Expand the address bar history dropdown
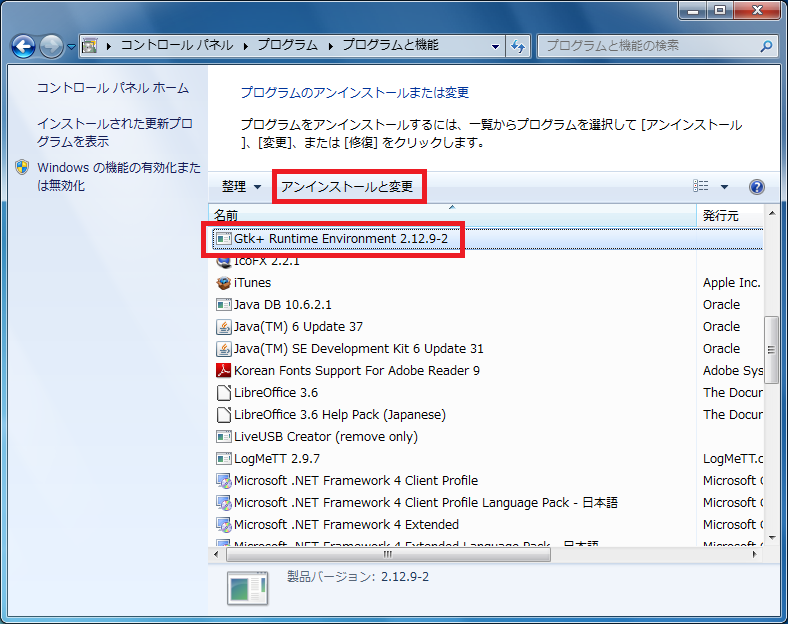 (x=496, y=46)
